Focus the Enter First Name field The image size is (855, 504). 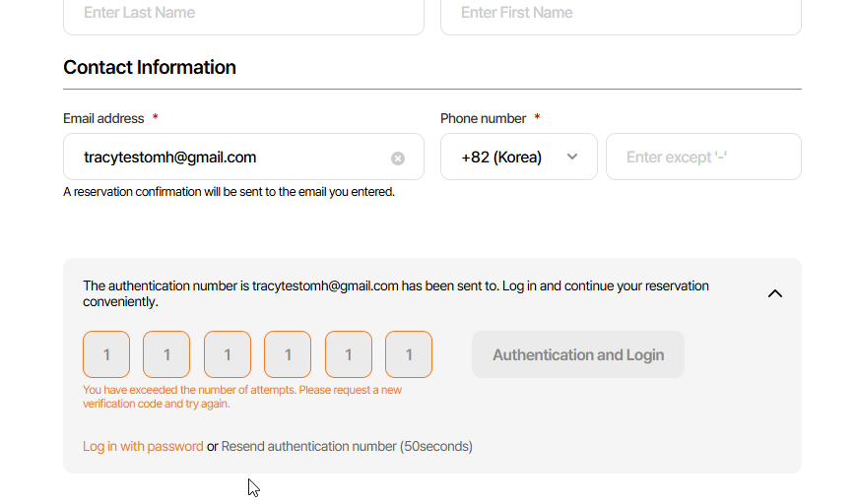point(621,14)
